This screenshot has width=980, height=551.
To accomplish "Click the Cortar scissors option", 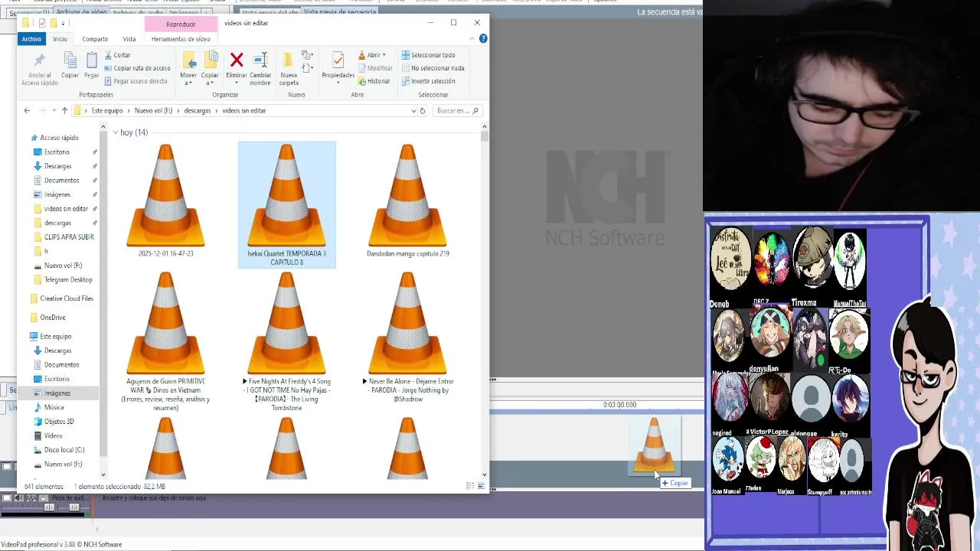I will tap(116, 55).
